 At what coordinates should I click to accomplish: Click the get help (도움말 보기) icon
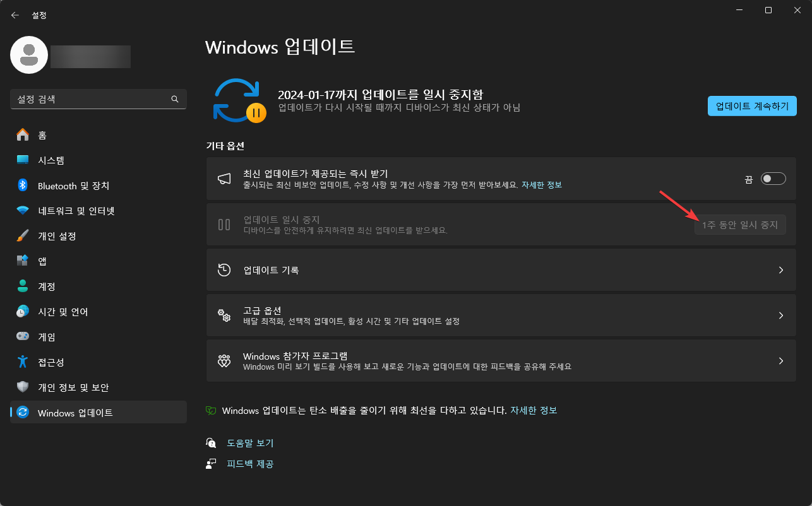[x=212, y=443]
